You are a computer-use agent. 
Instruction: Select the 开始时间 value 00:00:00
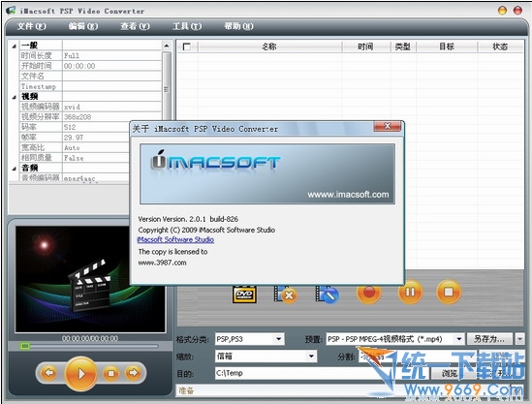click(111, 66)
